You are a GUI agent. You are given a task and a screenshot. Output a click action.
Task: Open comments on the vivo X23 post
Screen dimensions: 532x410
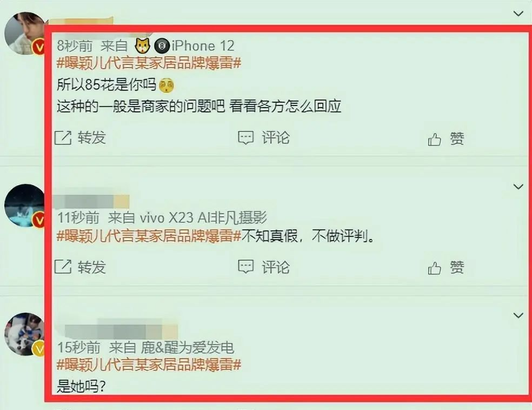(x=245, y=267)
